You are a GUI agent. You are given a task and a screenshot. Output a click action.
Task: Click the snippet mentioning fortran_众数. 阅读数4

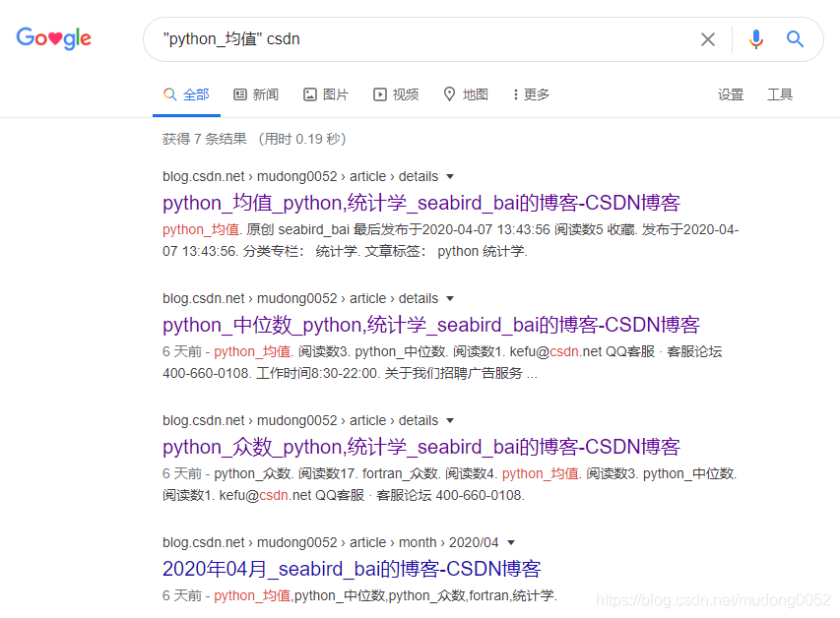(x=449, y=484)
